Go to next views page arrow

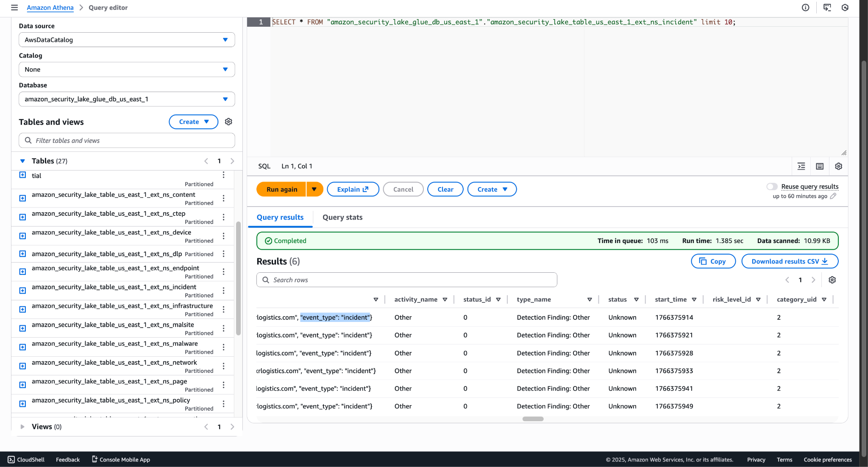(232, 427)
